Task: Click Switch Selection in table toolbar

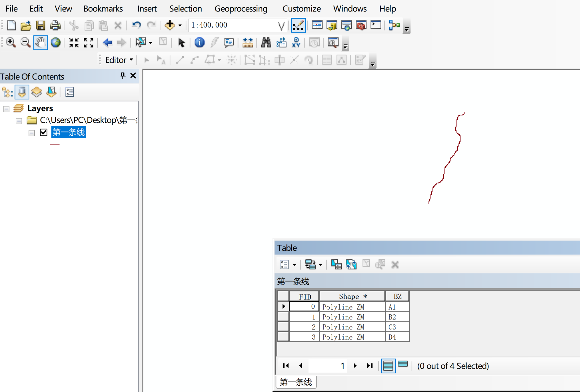Action: tap(351, 264)
